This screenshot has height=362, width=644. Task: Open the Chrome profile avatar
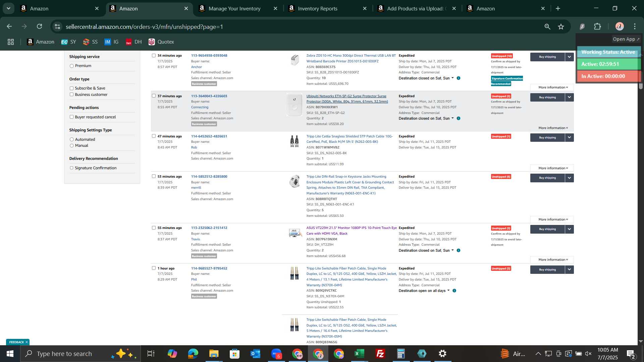[x=620, y=26]
